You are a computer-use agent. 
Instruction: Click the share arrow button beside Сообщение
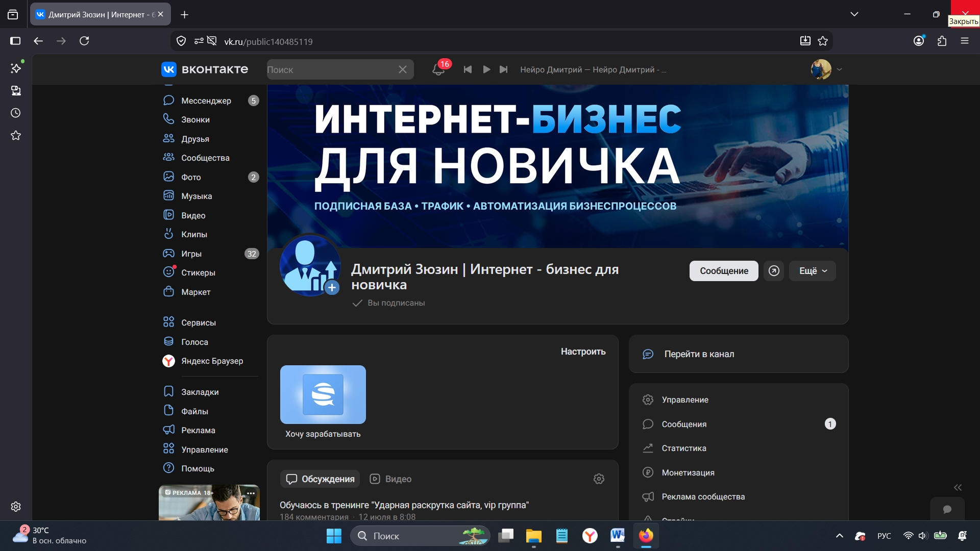point(774,271)
